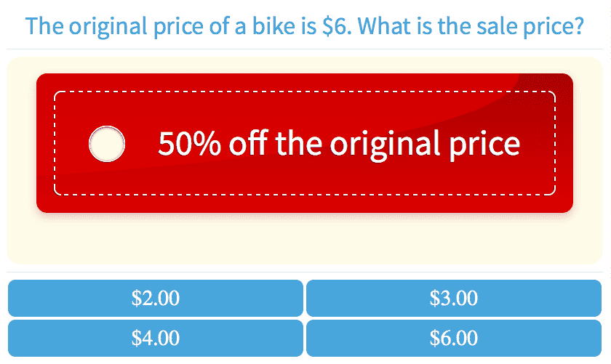611x364 pixels.
Task: Click the white punch hole on the tag
Action: click(x=107, y=144)
